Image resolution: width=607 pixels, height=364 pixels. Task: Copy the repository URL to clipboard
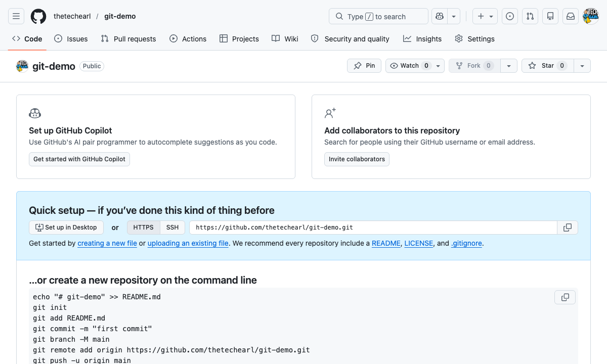tap(568, 227)
